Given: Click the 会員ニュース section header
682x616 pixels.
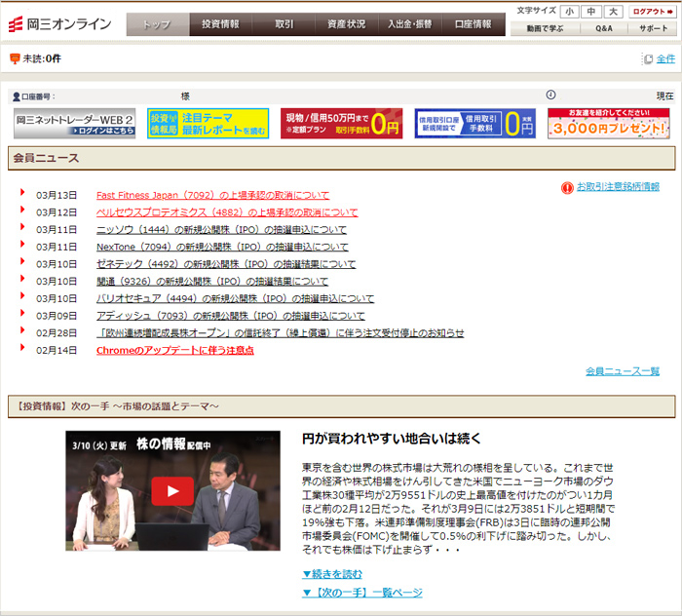Looking at the screenshot, I should point(341,158).
